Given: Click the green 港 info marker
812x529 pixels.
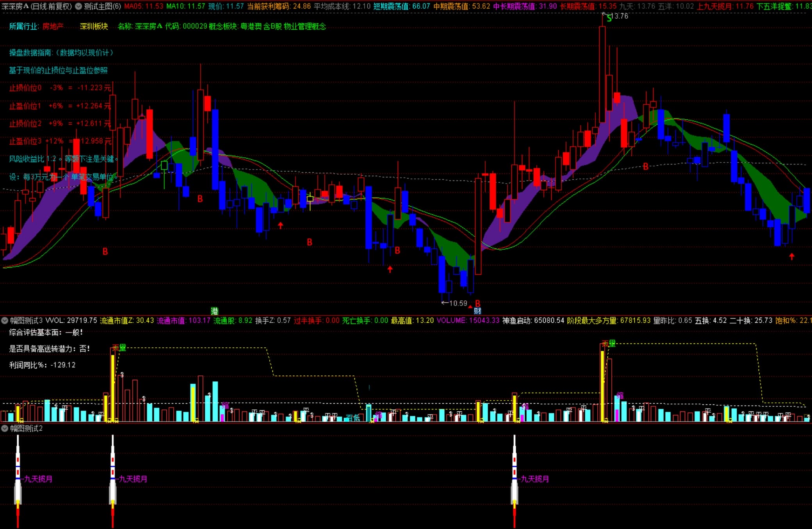Looking at the screenshot, I should point(214,311).
